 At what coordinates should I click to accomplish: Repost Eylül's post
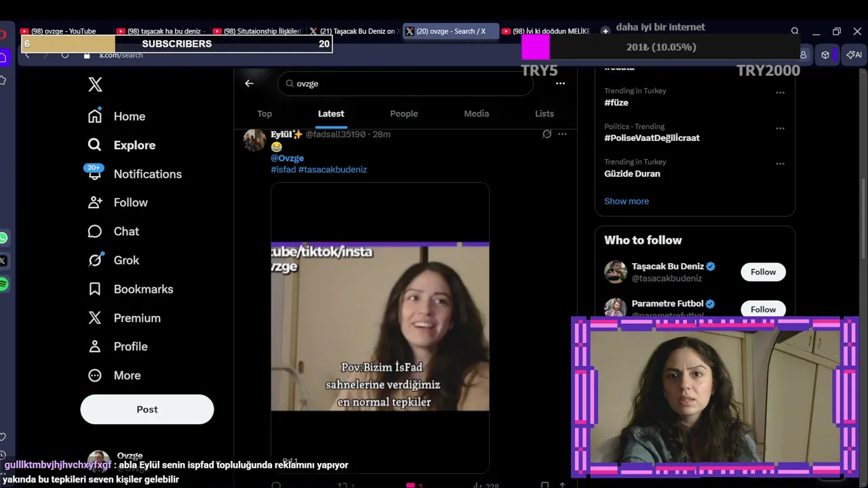(342, 485)
